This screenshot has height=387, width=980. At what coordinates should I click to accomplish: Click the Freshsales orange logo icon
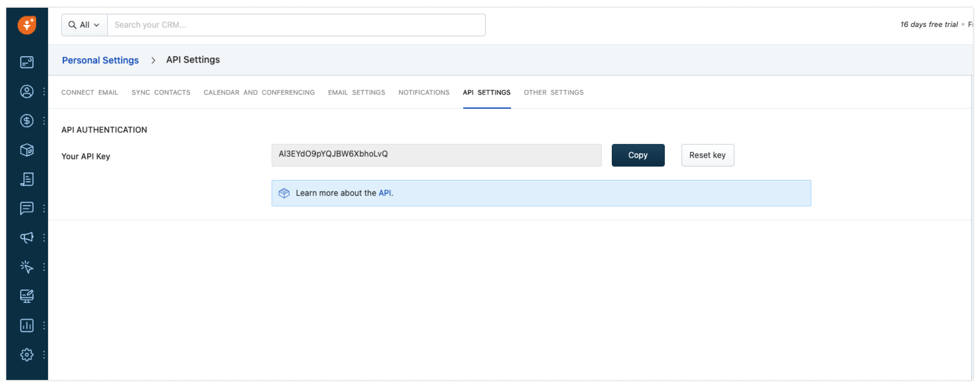point(27,25)
